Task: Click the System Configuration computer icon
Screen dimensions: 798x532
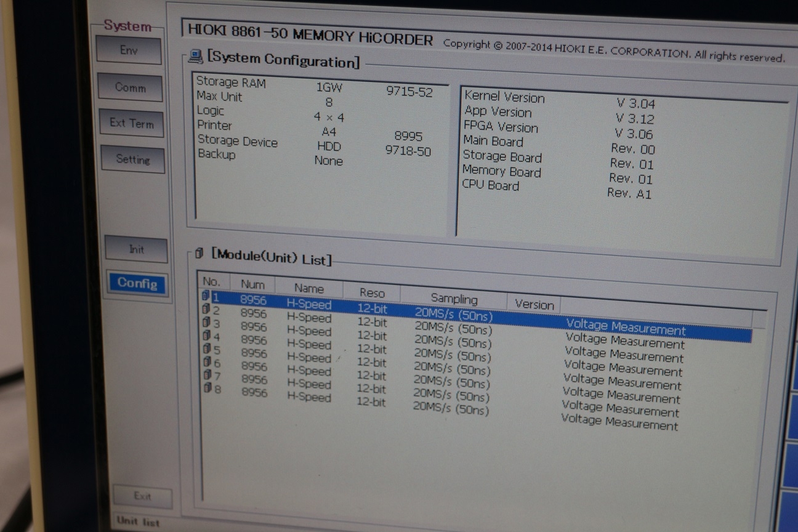Action: point(196,57)
